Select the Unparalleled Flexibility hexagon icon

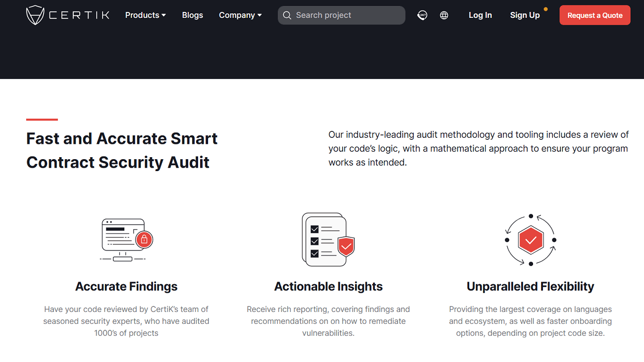tap(531, 240)
